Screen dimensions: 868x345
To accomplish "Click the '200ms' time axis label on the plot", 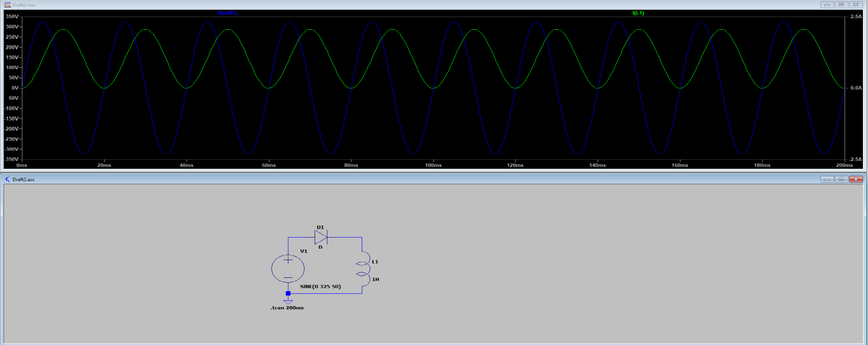I will (x=844, y=165).
